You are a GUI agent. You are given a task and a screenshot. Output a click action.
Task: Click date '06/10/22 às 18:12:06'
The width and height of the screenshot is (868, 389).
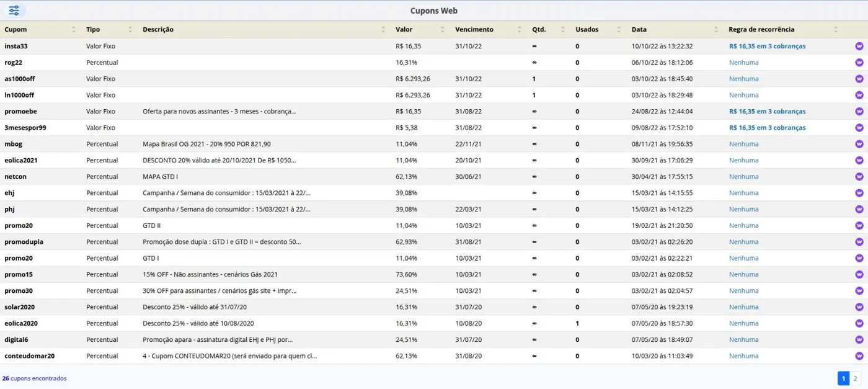[662, 63]
